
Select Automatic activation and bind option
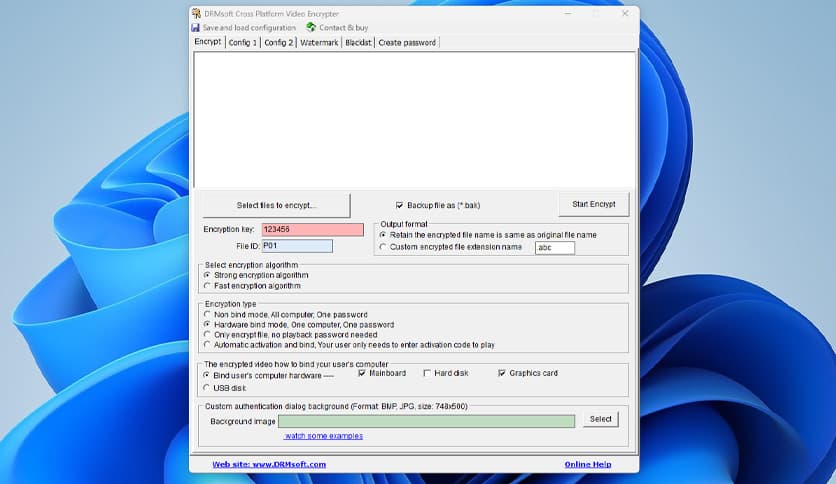(207, 345)
